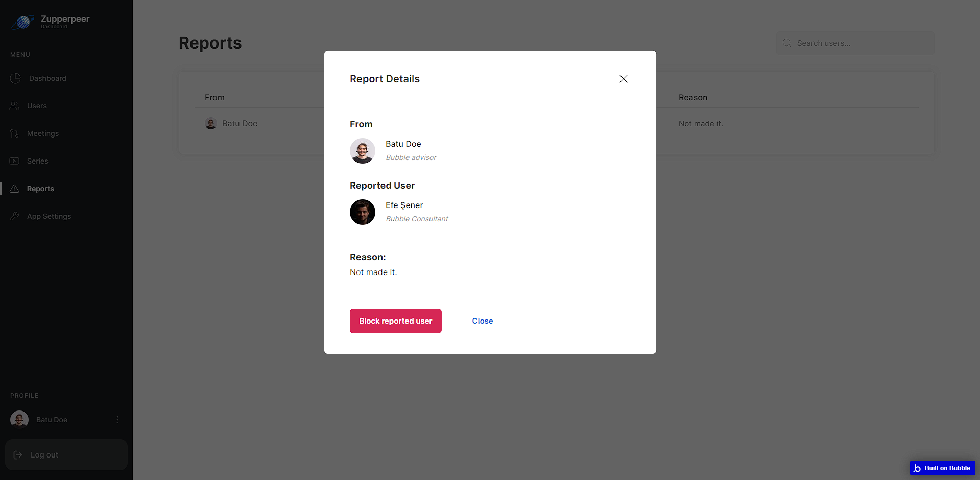Click the Users people icon in sidebar
980x480 pixels.
click(14, 106)
